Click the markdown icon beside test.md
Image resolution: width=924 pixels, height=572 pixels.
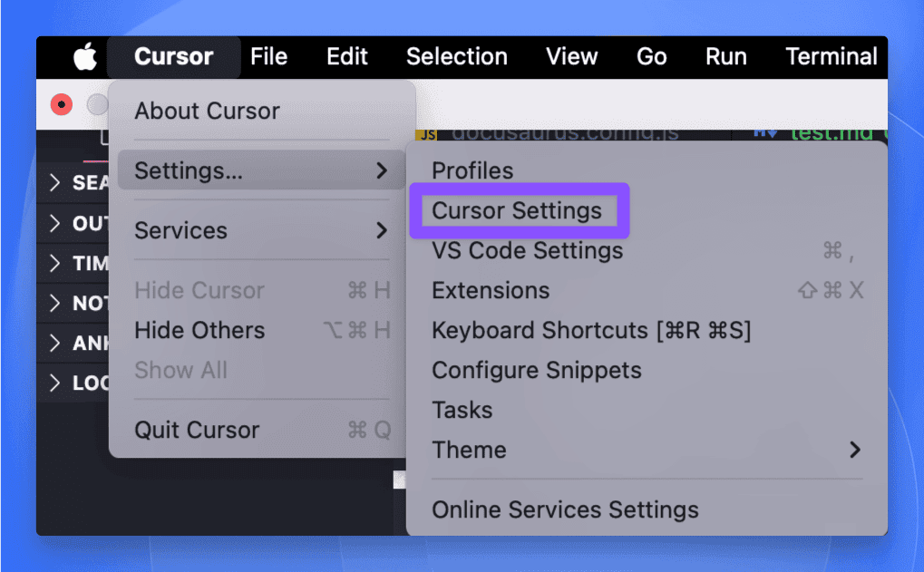tap(764, 132)
